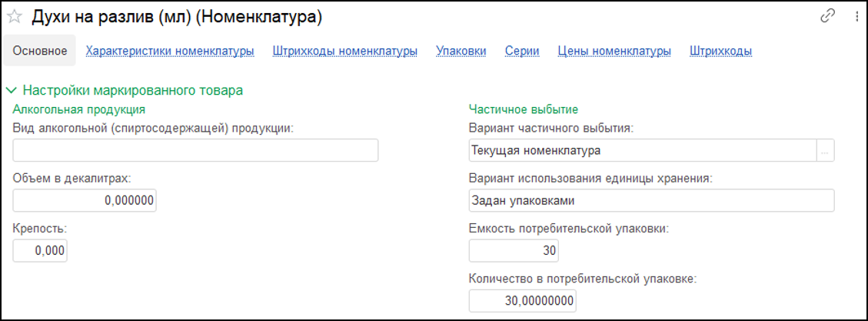Focus the Объем в декалитрах field
The image size is (868, 321).
pos(85,201)
